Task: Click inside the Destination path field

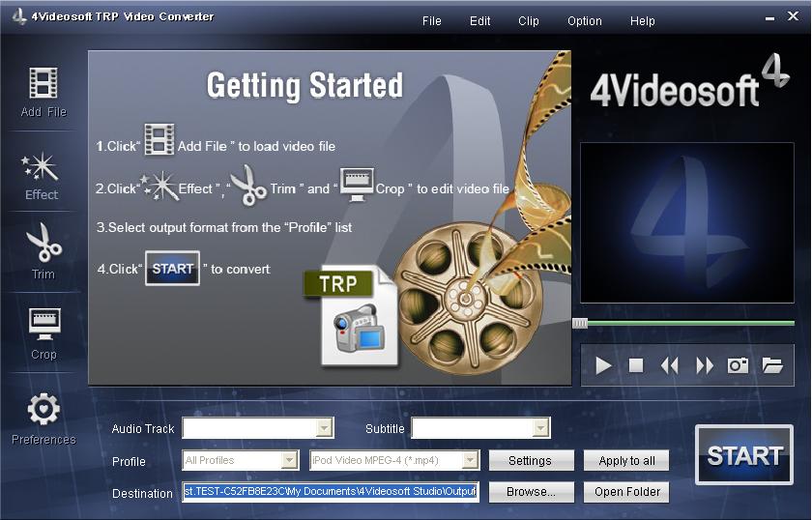Action: click(x=331, y=492)
